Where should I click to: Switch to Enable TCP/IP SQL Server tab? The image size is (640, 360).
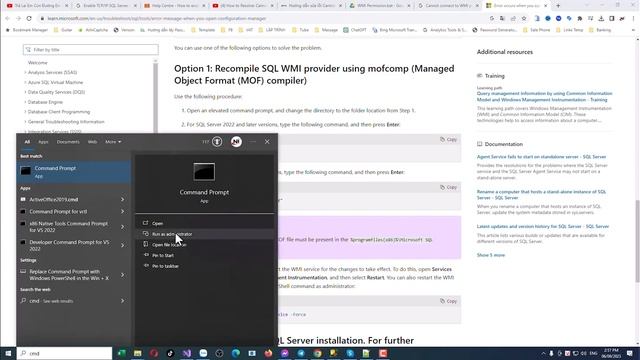tap(105, 6)
